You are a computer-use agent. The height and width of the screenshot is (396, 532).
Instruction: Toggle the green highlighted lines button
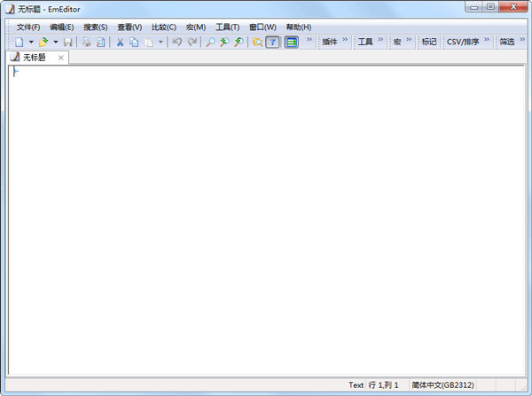291,42
